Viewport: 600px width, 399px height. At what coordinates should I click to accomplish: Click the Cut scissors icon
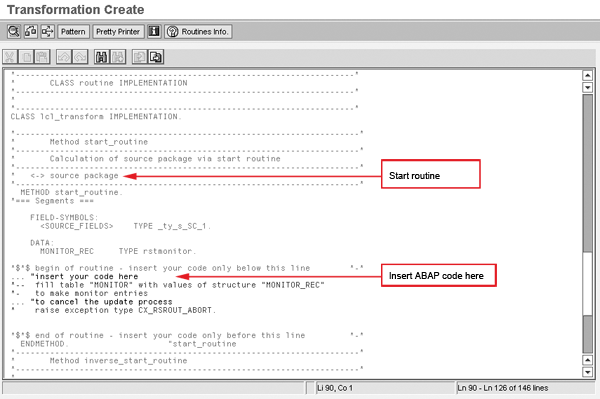[10, 57]
